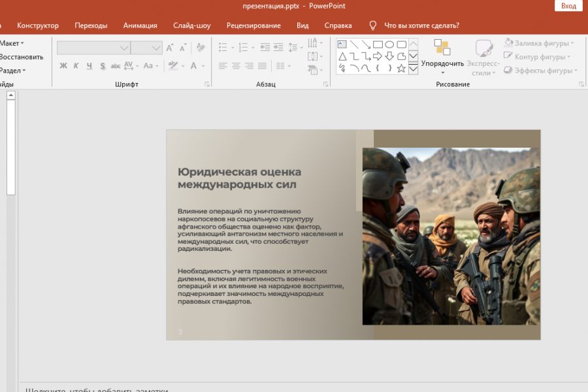The height and width of the screenshot is (392, 588).
Task: Click the increase font size icon
Action: coord(170,48)
